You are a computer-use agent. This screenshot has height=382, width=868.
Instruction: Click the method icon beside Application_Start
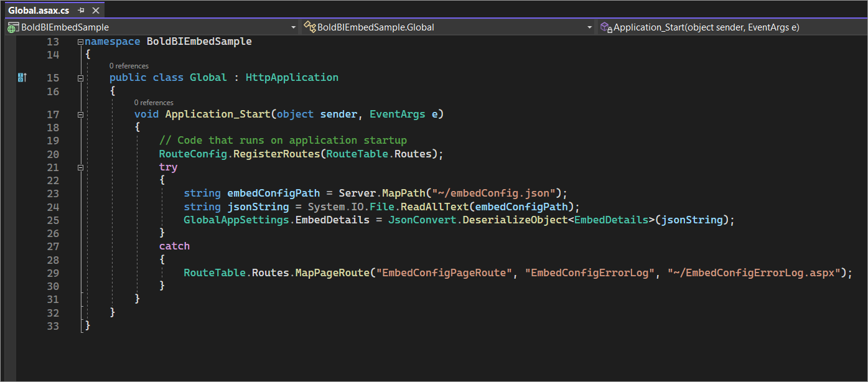click(x=605, y=27)
